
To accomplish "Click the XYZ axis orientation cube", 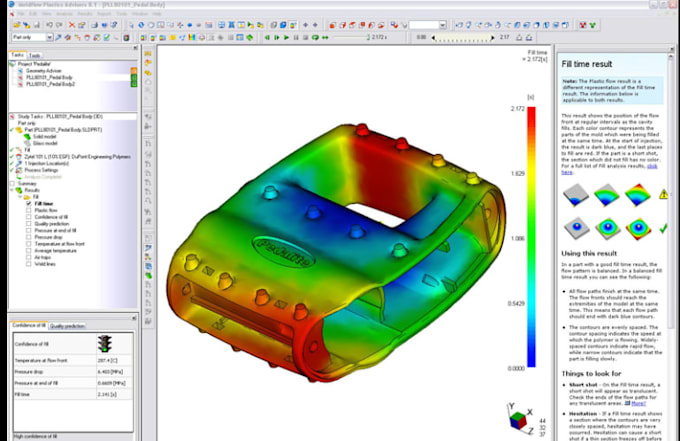I will pyautogui.click(x=519, y=419).
